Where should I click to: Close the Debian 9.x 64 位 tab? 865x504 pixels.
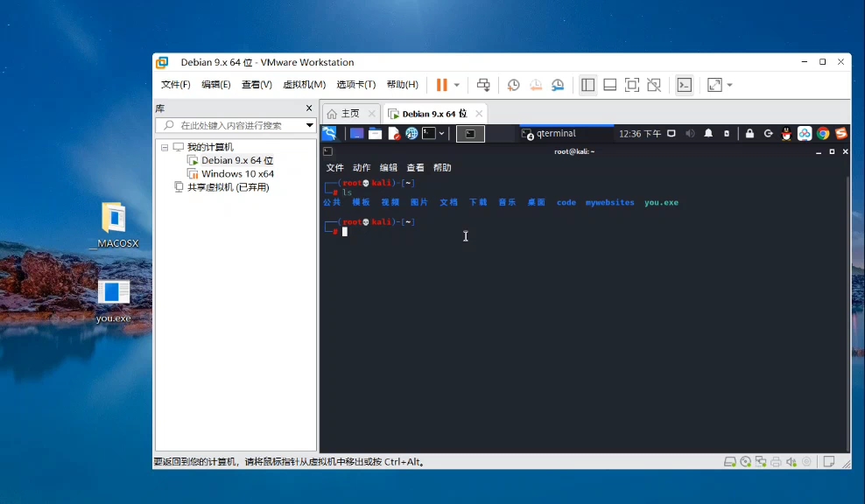click(479, 114)
